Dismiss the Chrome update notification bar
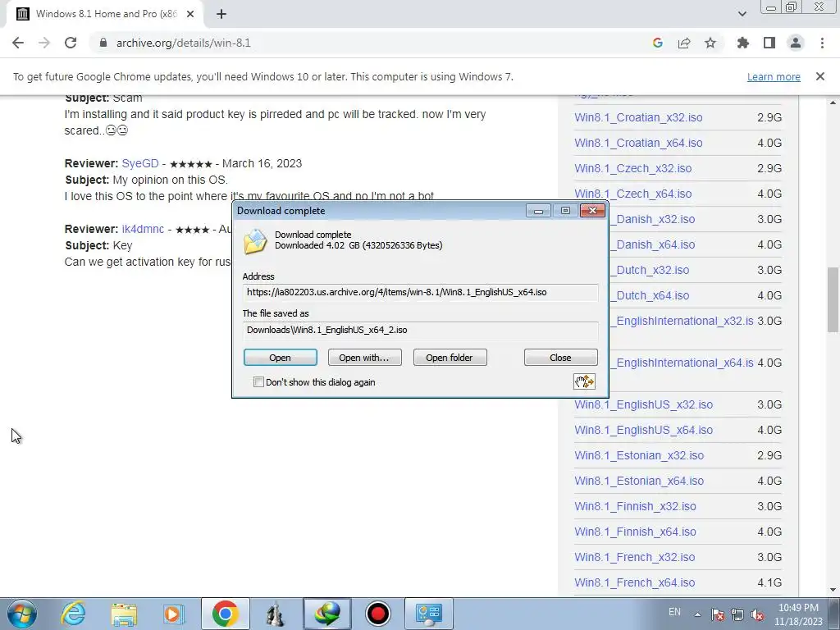This screenshot has width=840, height=630. (x=820, y=76)
